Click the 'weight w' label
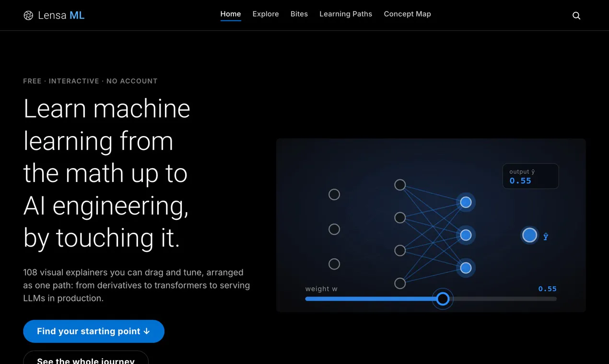 pos(321,289)
